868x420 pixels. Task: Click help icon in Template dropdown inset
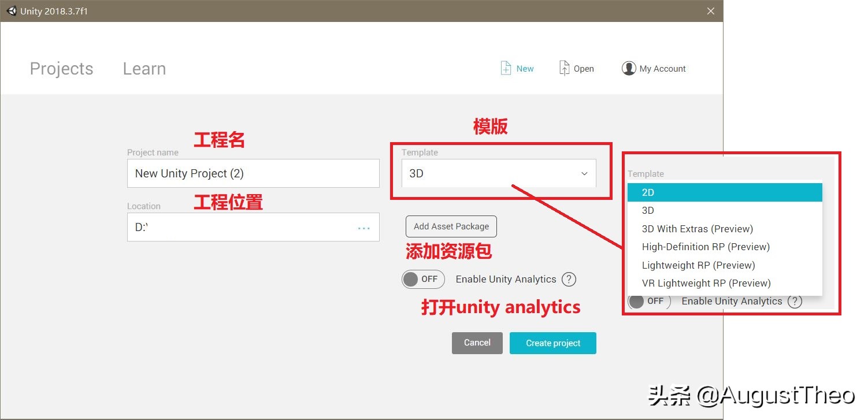click(795, 302)
